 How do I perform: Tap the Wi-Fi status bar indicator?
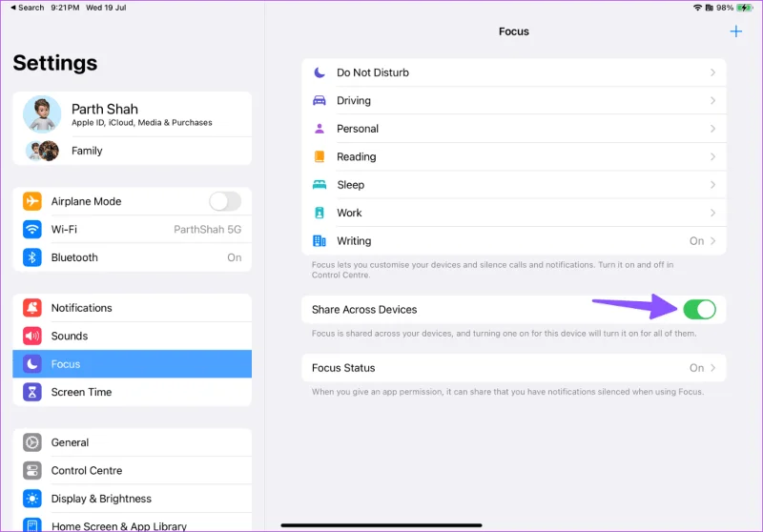[697, 8]
